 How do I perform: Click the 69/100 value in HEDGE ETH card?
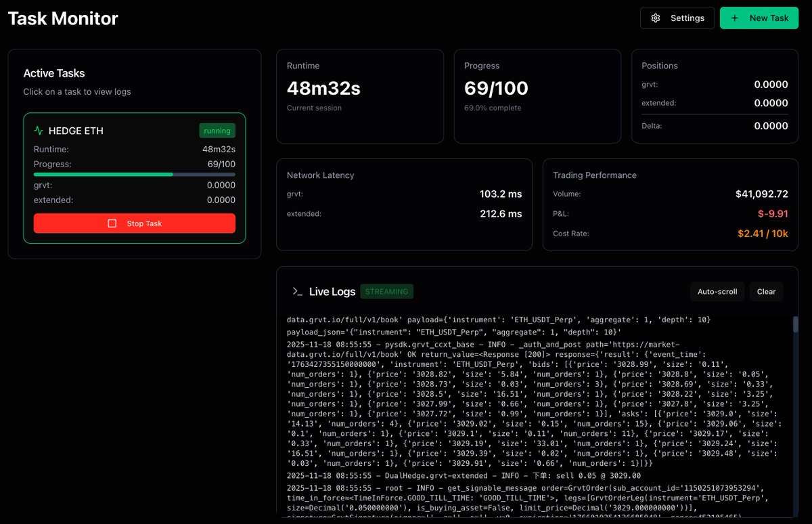pos(221,165)
